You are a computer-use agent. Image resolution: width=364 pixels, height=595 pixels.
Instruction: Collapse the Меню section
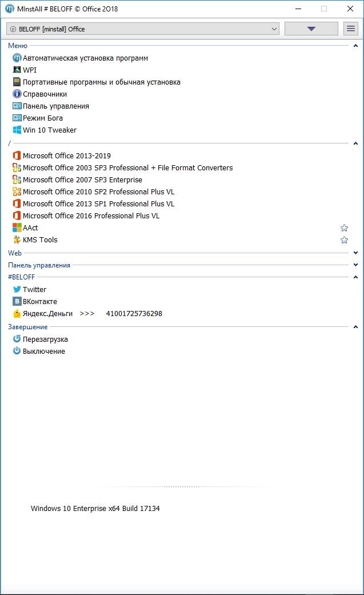click(x=355, y=46)
